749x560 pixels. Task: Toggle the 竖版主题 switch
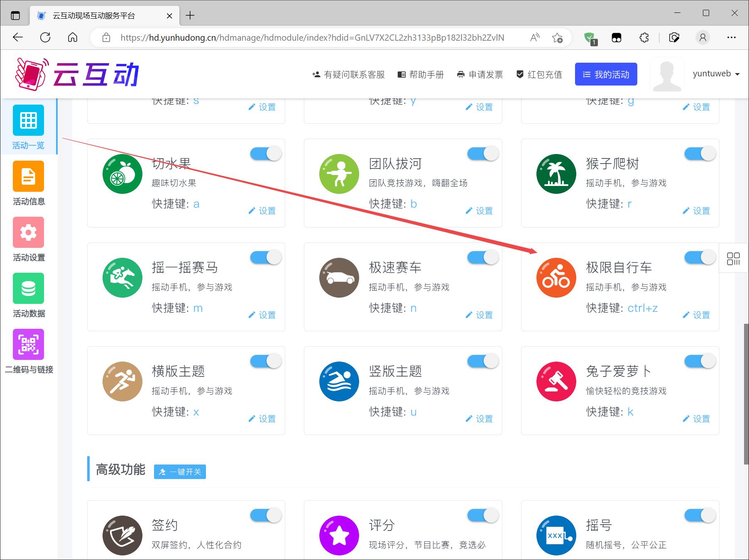click(x=483, y=361)
